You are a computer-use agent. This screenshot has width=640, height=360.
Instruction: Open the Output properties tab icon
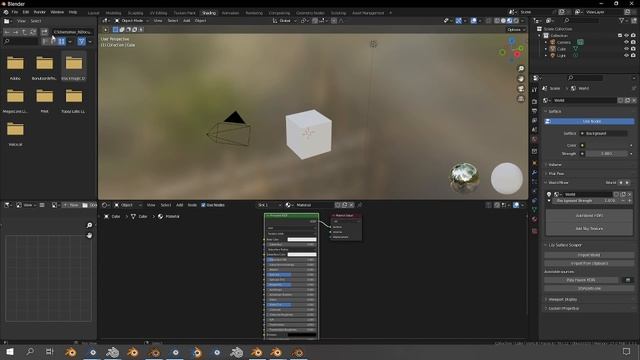(535, 111)
